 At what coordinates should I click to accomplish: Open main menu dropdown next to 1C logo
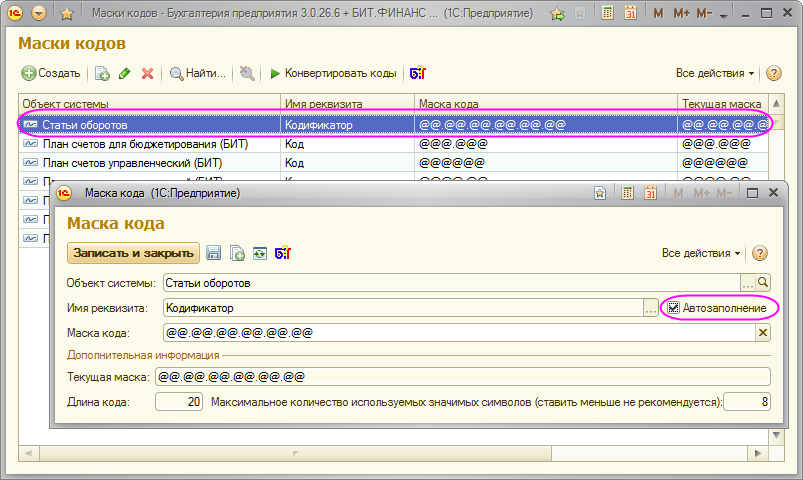click(x=39, y=13)
